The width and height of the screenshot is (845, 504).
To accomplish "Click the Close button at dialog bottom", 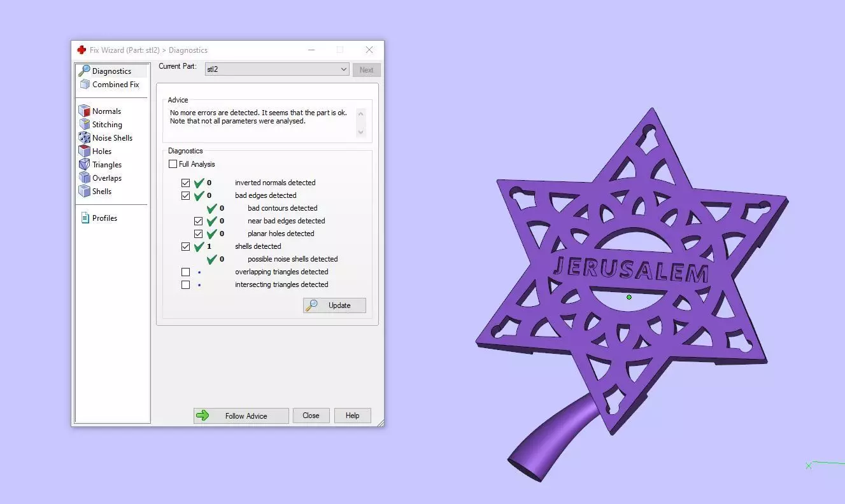I will [311, 416].
